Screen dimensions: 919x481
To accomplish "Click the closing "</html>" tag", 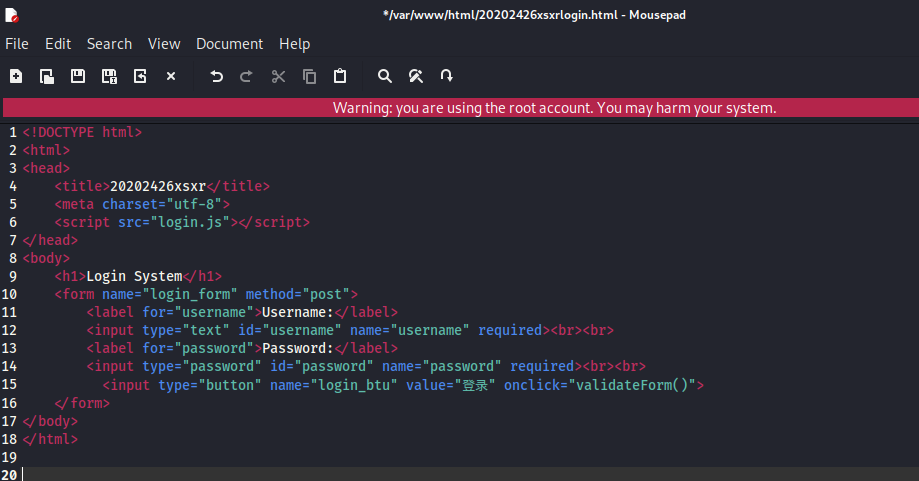I will pyautogui.click(x=50, y=440).
